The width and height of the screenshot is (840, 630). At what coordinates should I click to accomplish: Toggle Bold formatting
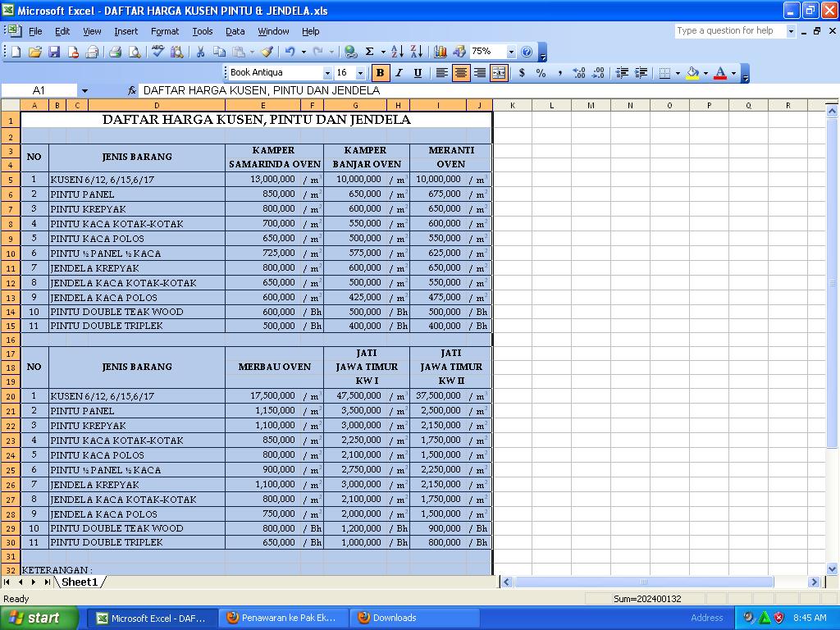381,73
